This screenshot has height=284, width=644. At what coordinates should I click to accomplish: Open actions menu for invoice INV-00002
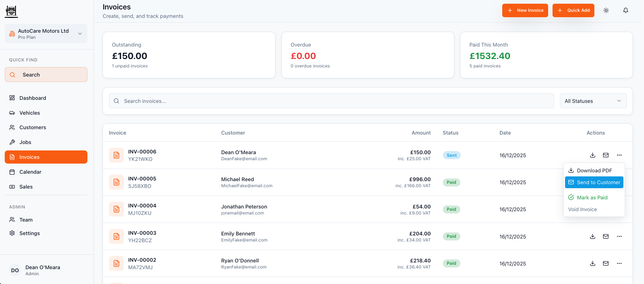[619, 263]
